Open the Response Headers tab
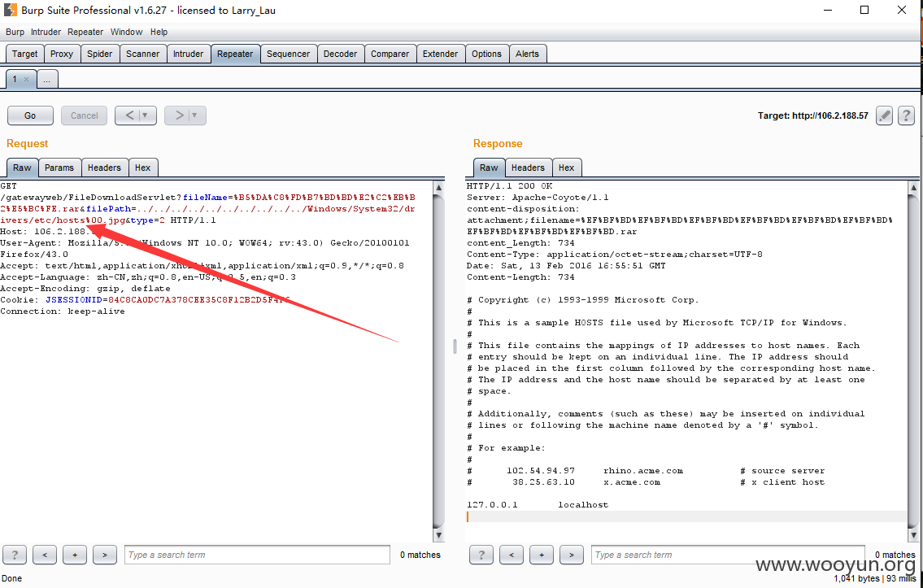Image resolution: width=923 pixels, height=588 pixels. (x=528, y=168)
